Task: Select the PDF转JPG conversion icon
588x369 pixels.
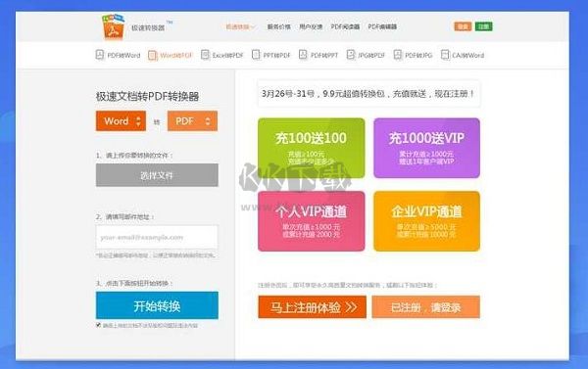Action: (x=398, y=55)
